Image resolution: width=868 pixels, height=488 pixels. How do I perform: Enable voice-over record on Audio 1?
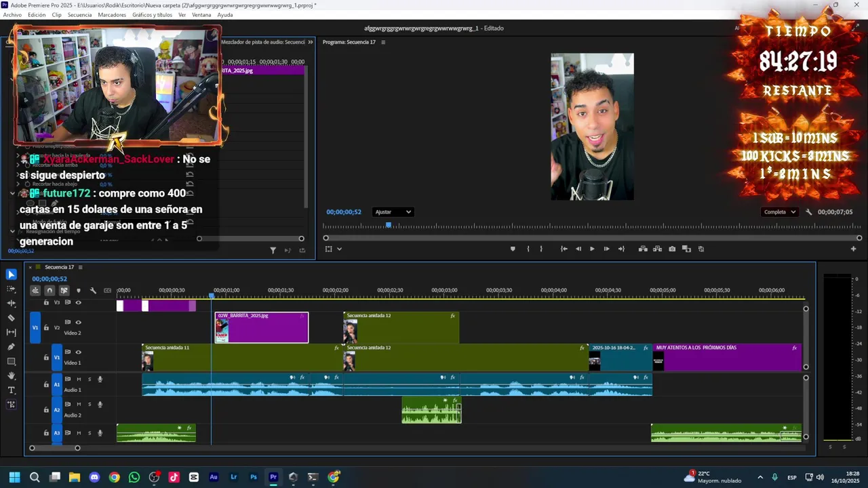pyautogui.click(x=100, y=379)
